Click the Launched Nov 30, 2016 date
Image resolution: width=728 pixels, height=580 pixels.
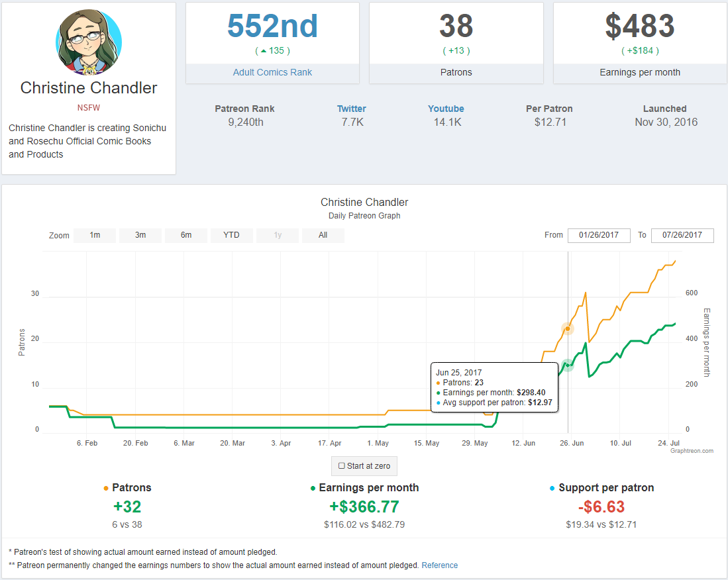666,122
